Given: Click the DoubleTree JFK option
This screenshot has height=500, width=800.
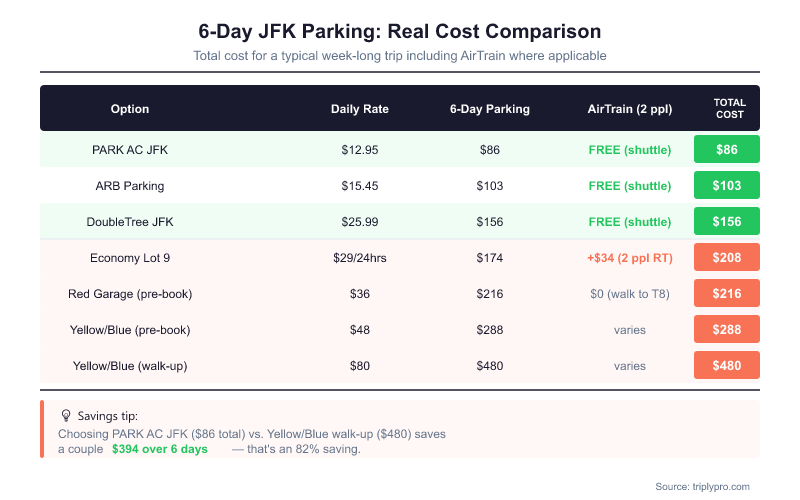Looking at the screenshot, I should point(130,221).
